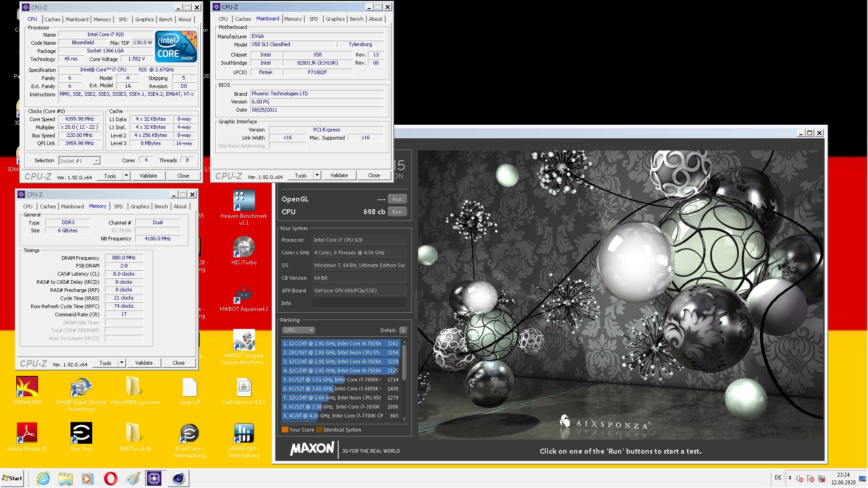The image size is (868, 488).
Task: Open the Paint taskbar icon
Action: 132,479
